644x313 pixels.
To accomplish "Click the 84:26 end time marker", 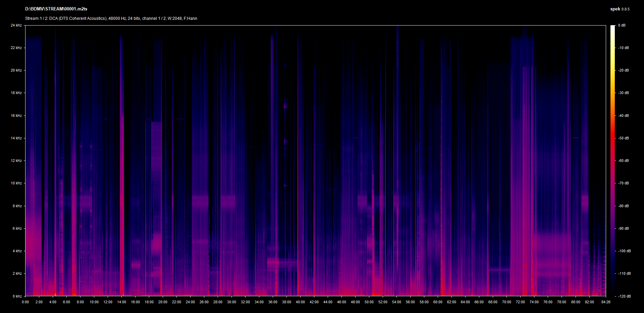I will pos(606,302).
